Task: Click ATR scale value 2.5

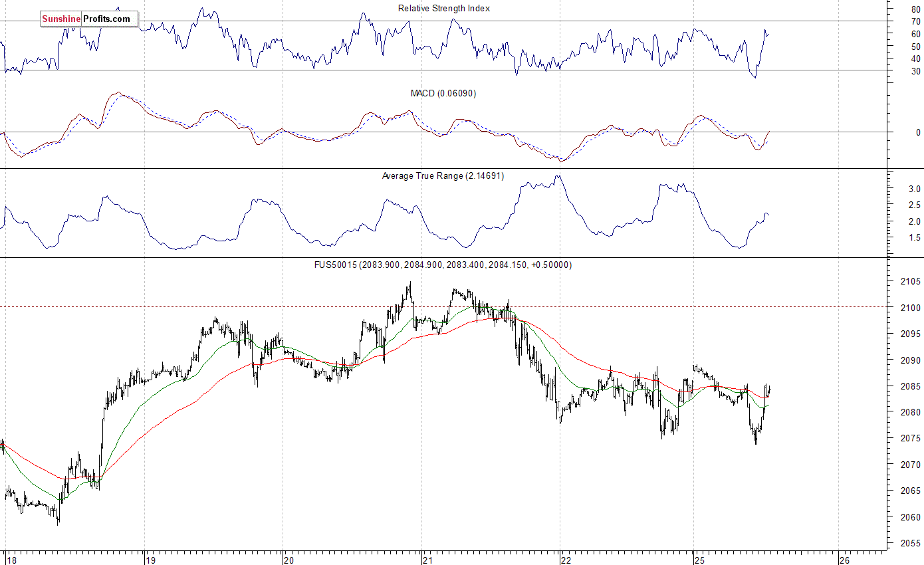Action: pos(914,205)
